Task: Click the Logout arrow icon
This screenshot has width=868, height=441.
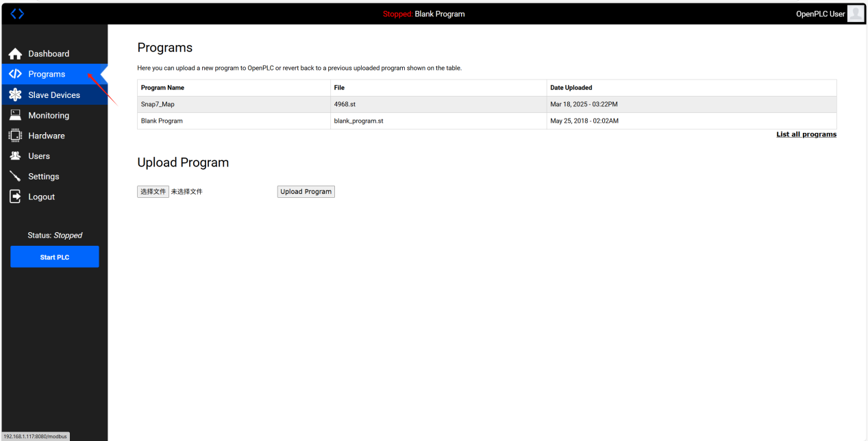Action: (x=15, y=197)
